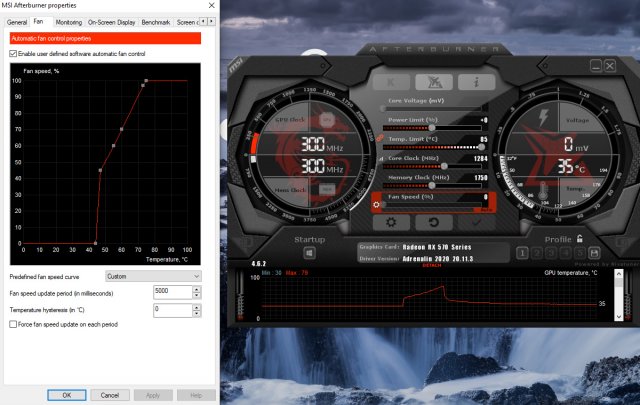Select fan curve point at 60% speed
The height and width of the screenshot is (405, 640).
[113, 146]
